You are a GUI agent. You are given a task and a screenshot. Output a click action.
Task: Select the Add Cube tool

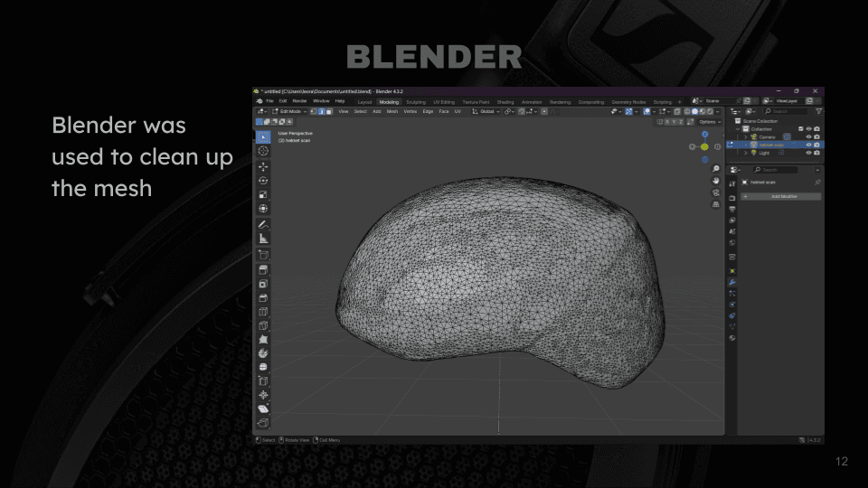click(263, 255)
